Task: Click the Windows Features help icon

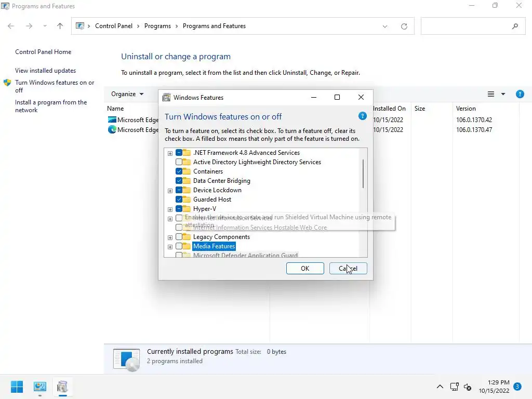Action: pos(362,116)
